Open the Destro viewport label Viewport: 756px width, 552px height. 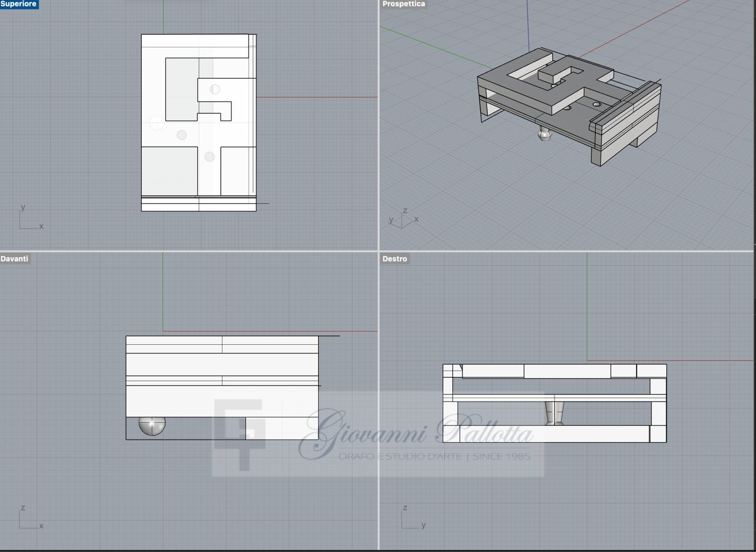pos(395,259)
